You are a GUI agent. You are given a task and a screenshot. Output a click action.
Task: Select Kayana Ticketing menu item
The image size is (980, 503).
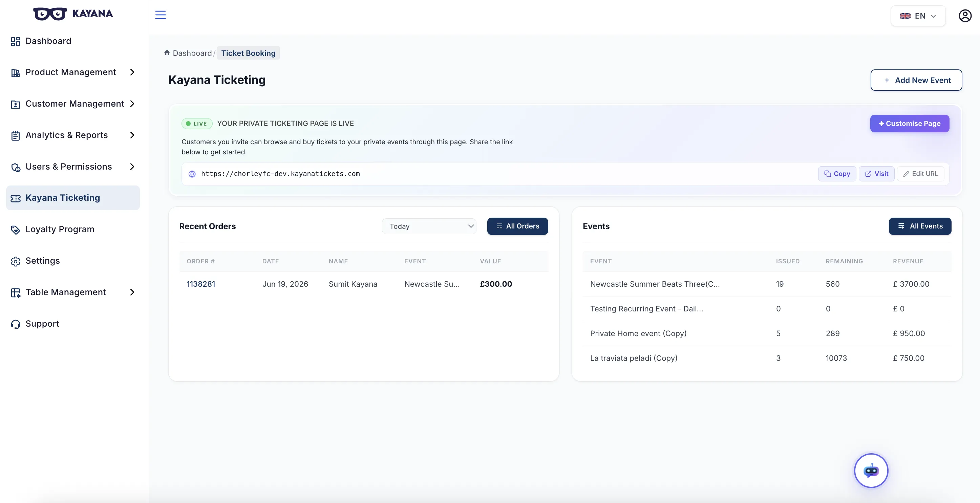coord(73,198)
